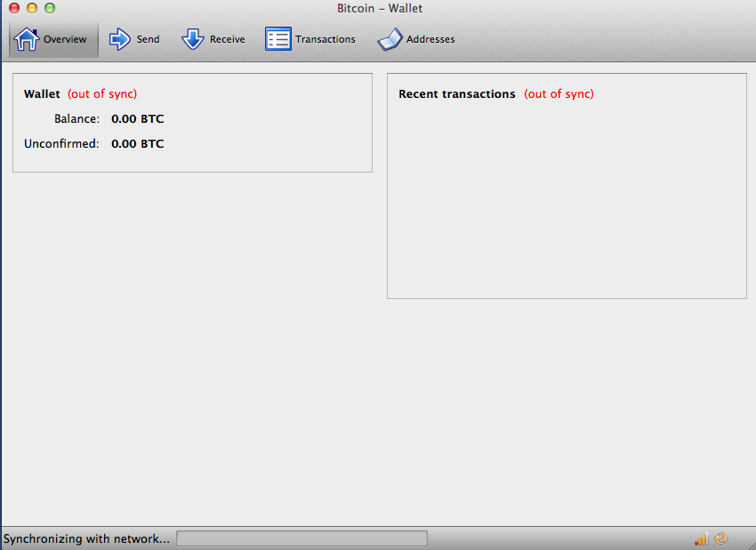Switch to the Overview tab label
The width and height of the screenshot is (756, 550).
pos(65,39)
